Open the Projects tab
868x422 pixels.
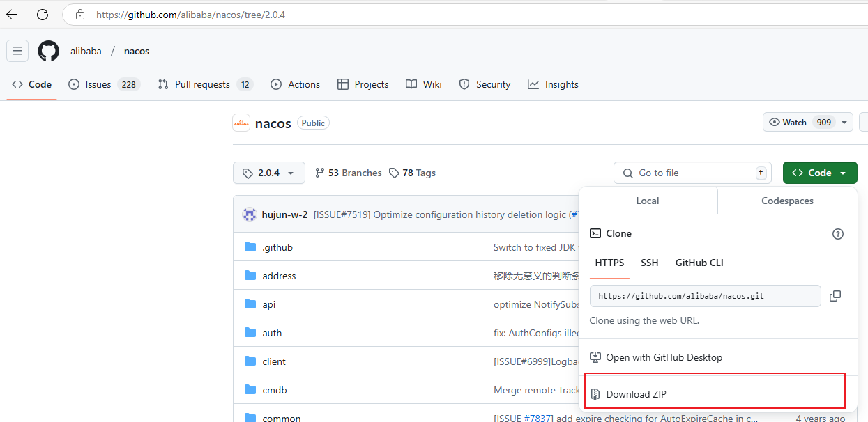(x=363, y=84)
